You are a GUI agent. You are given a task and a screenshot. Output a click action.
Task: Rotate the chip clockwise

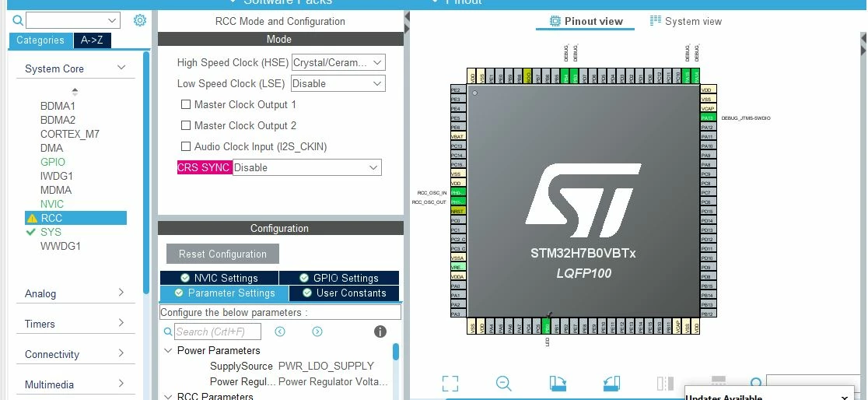point(558,384)
